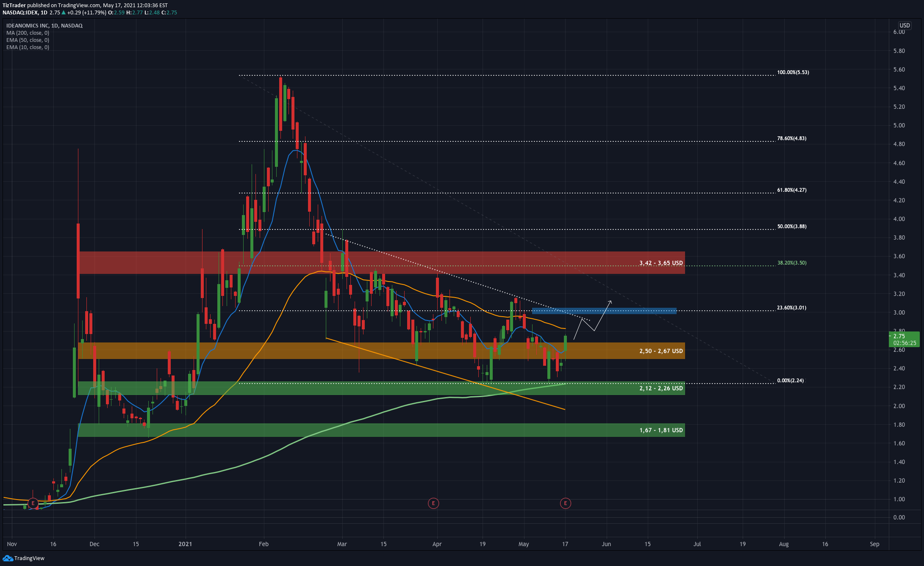Click the earnings marker near May 17
924x566 pixels.
pyautogui.click(x=565, y=503)
